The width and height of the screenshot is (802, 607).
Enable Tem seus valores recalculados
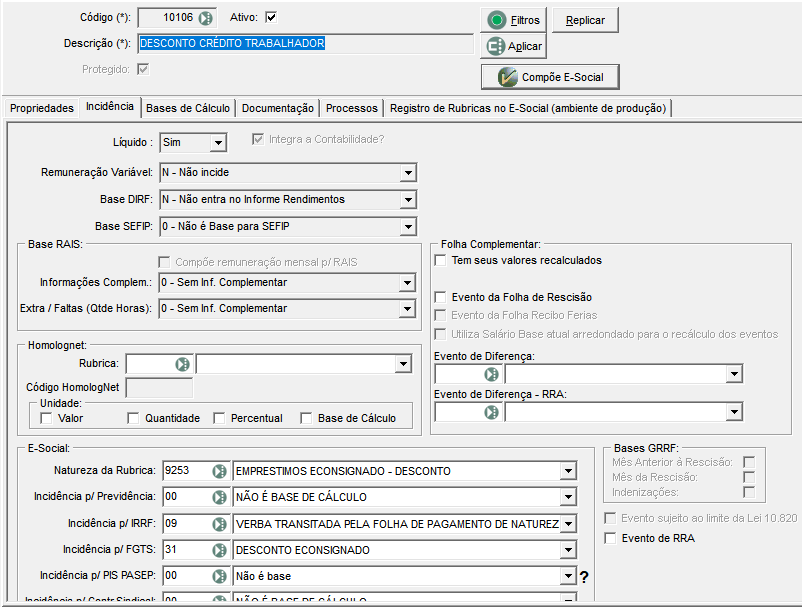click(440, 260)
